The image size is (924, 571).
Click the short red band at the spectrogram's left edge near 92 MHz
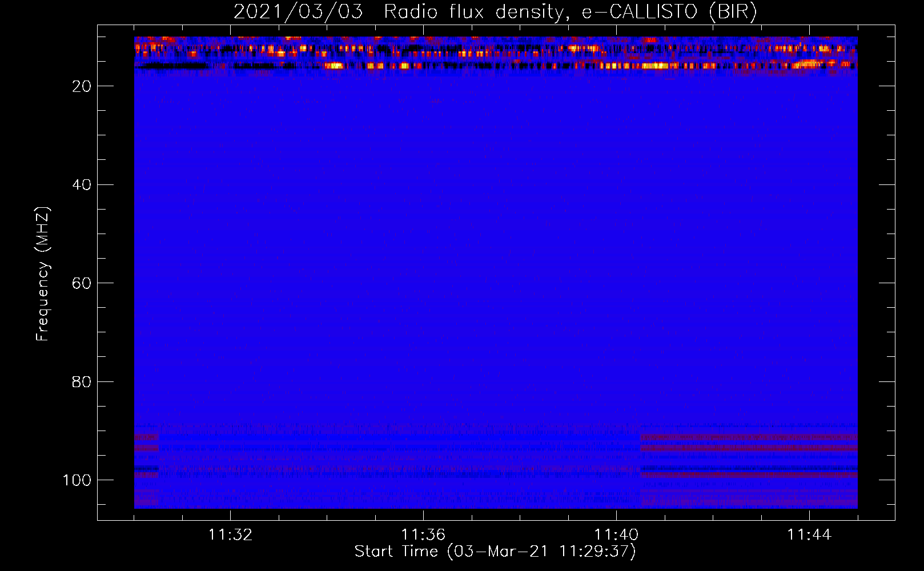pos(146,437)
